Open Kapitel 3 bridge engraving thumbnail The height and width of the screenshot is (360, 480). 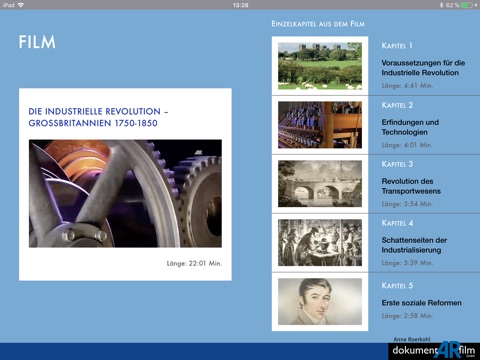tap(320, 184)
